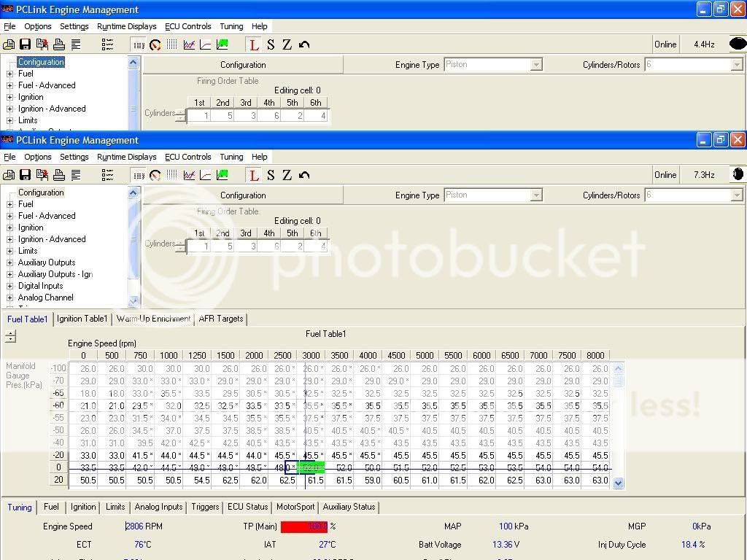Click the text lines icon in front window
Viewport: 747px width, 560px height.
click(76, 175)
